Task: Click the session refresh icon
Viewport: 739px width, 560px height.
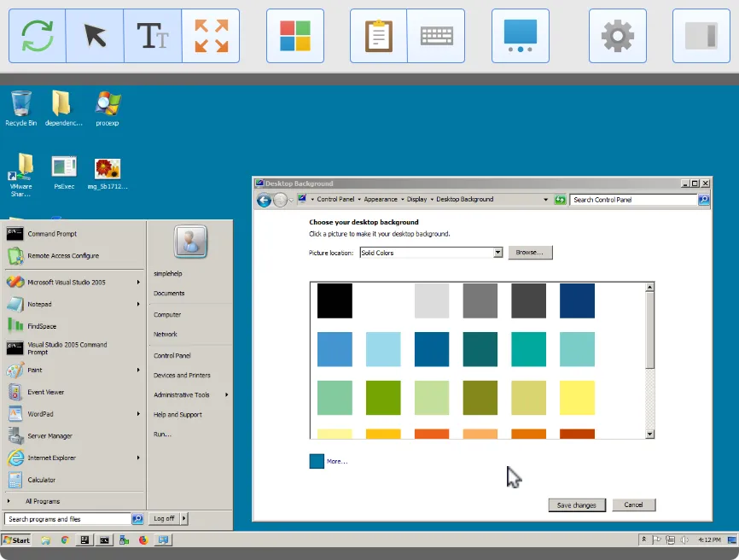Action: (37, 35)
